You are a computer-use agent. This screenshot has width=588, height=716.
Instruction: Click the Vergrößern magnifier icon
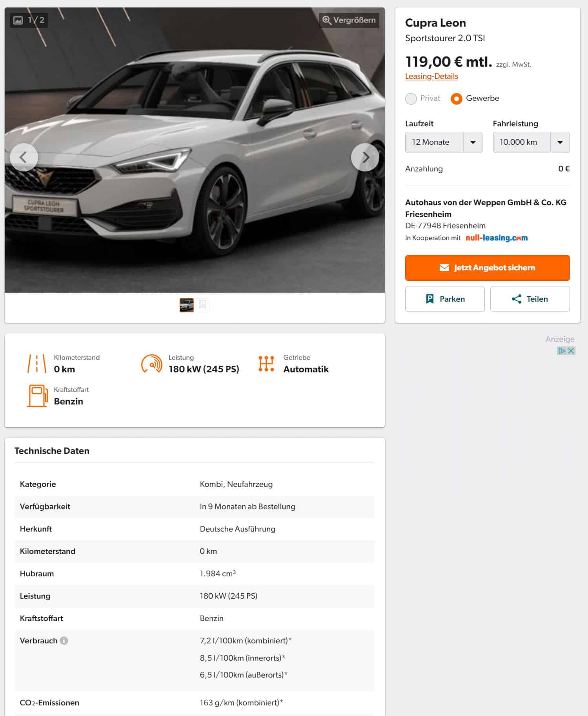[327, 20]
